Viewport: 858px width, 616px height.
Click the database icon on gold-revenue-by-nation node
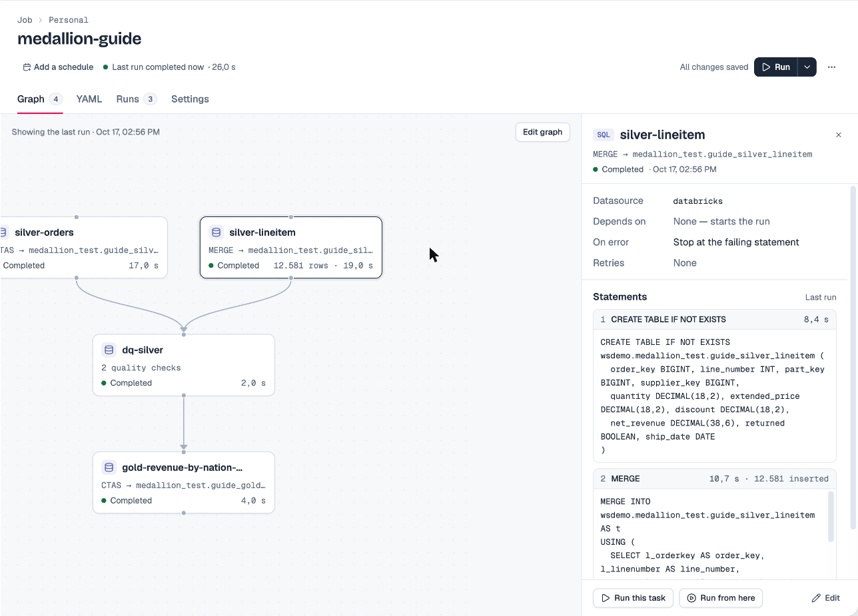tap(109, 467)
